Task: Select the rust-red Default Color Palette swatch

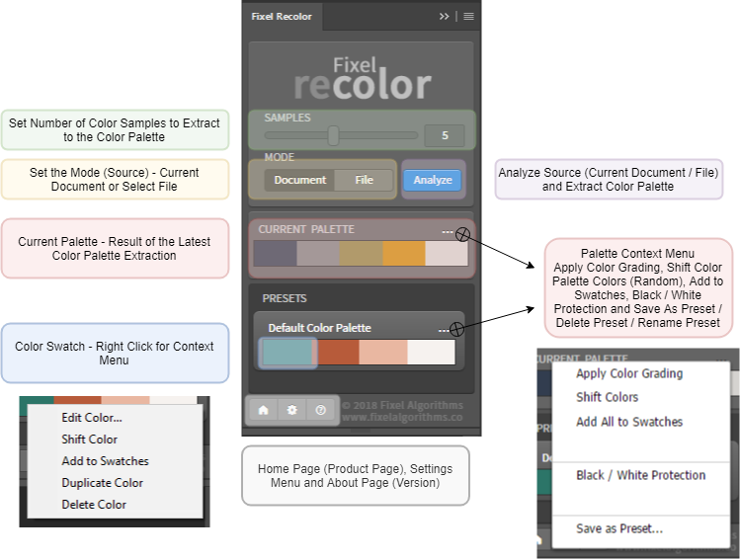Action: pos(338,353)
